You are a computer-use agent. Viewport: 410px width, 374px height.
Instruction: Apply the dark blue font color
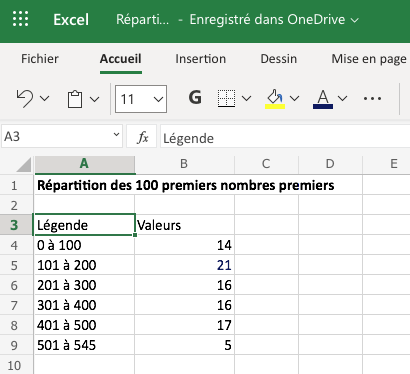[323, 99]
